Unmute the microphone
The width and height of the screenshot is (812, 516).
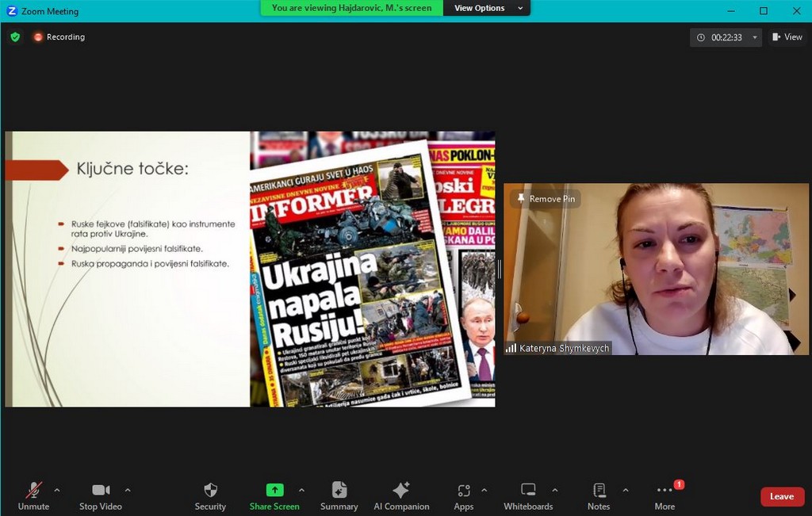(x=33, y=491)
